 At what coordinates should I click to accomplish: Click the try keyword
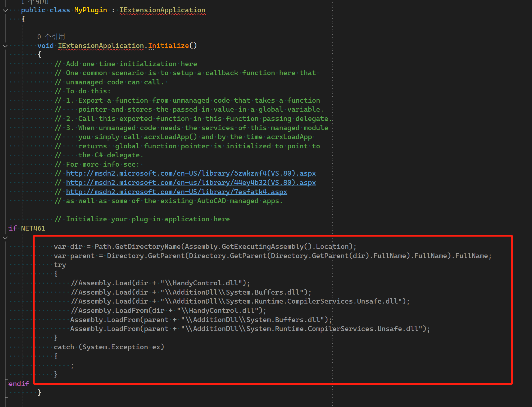point(60,265)
